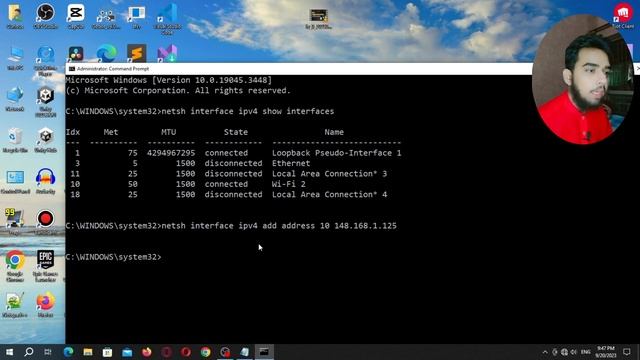This screenshot has width=640, height=360.
Task: Click the 'Wi-Fi 2' interface name
Action: [x=289, y=184]
